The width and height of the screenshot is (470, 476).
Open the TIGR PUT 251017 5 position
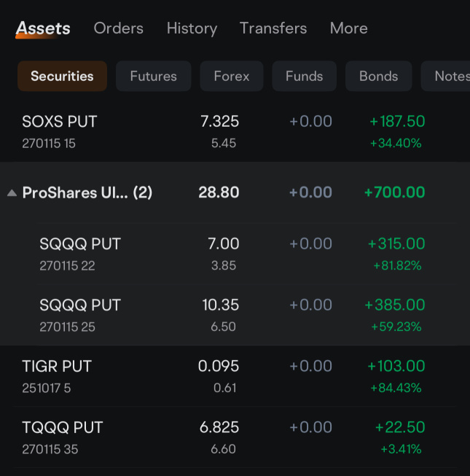click(235, 376)
